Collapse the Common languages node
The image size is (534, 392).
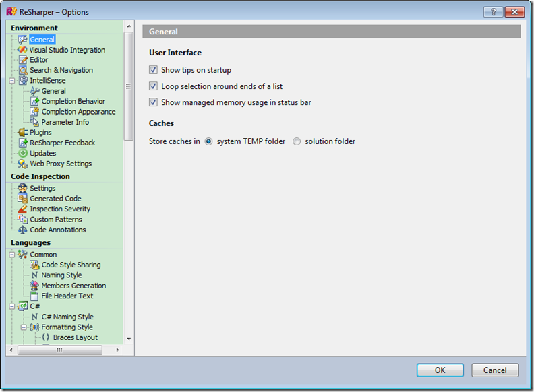(x=12, y=255)
